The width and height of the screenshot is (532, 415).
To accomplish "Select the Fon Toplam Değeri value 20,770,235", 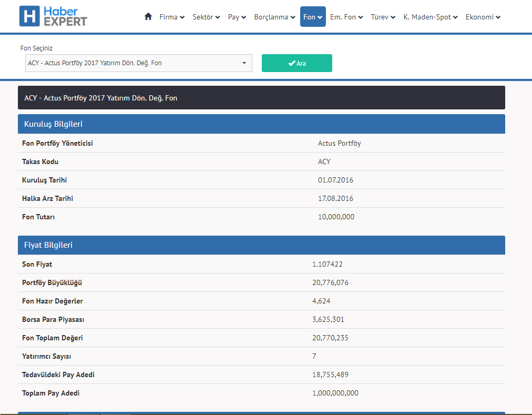I will click(331, 338).
